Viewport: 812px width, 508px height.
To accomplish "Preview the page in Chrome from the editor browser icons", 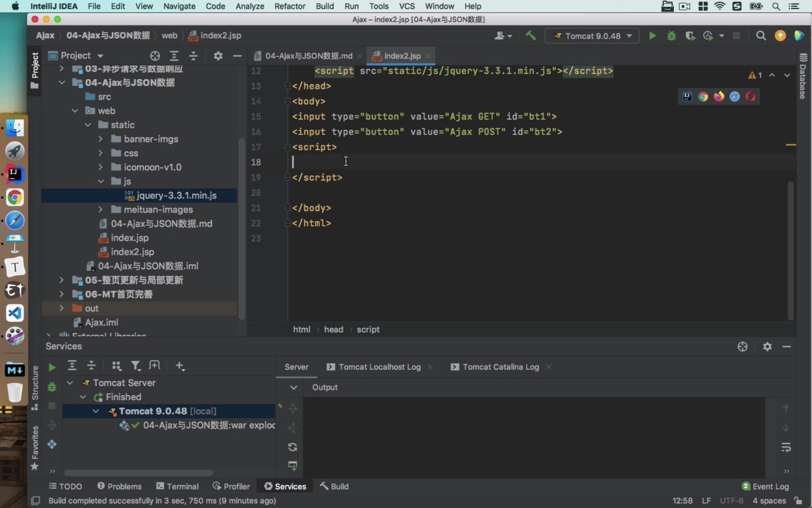I will [x=703, y=97].
